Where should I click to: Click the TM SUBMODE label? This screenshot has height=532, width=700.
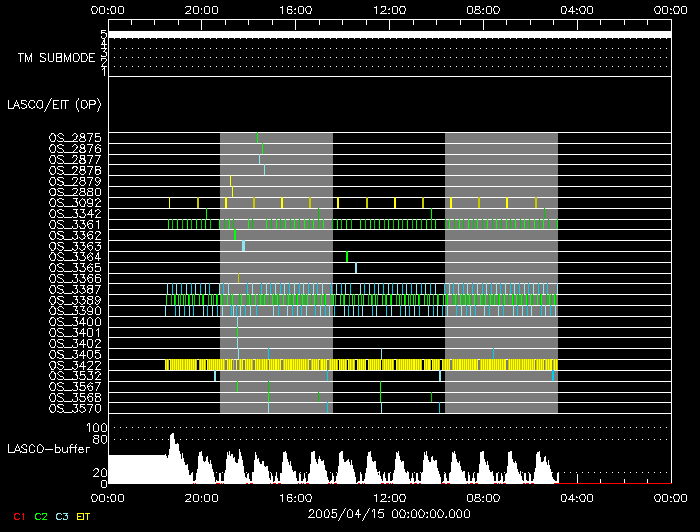point(55,58)
